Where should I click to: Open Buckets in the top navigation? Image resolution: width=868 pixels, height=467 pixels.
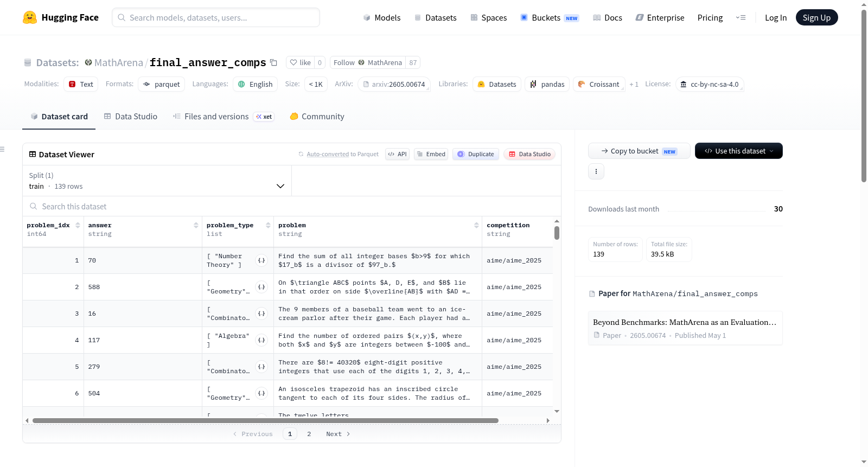pyautogui.click(x=550, y=17)
